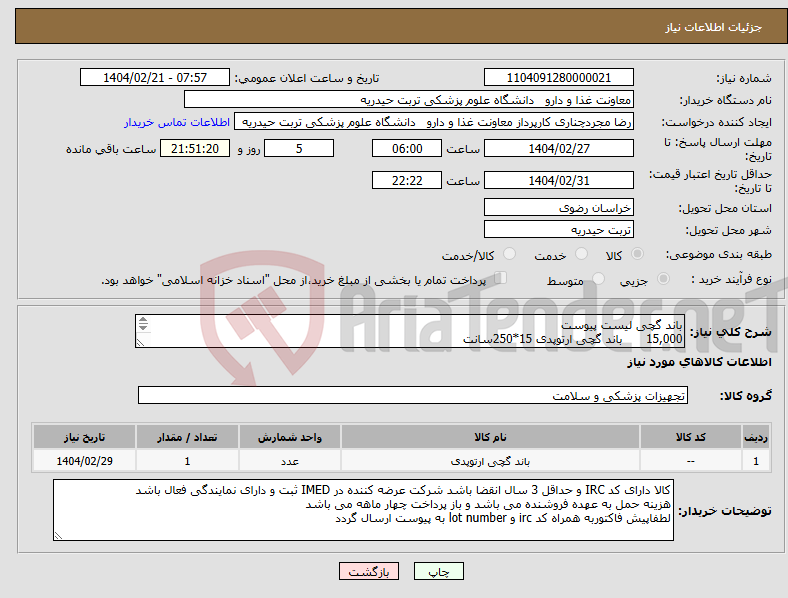This screenshot has height=598, width=788.
Task: Open the buyer contact information link
Action: click(x=177, y=122)
